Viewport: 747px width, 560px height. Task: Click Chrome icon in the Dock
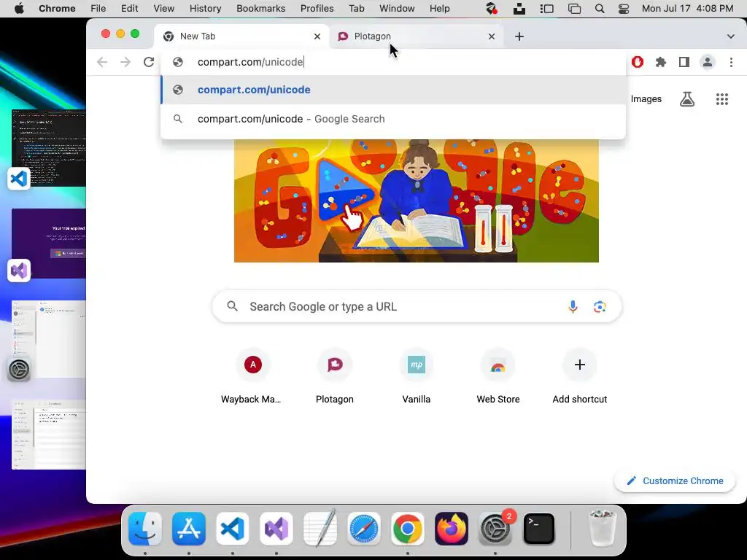(408, 529)
